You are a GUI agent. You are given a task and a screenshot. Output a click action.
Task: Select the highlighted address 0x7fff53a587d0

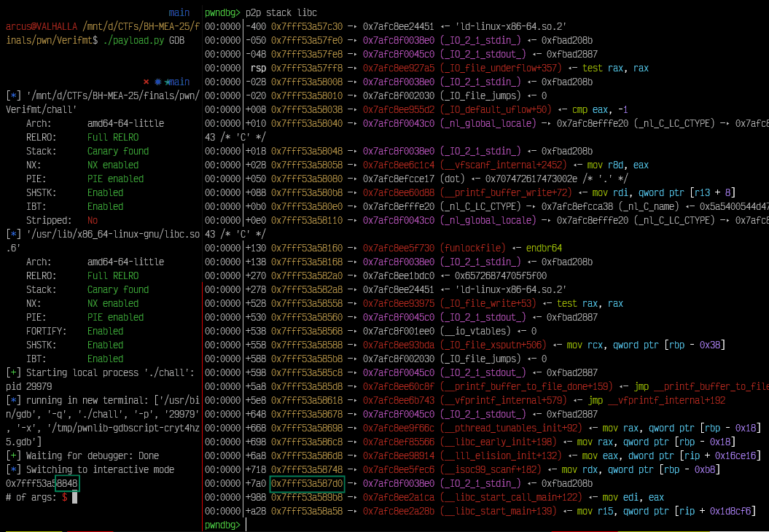(x=307, y=482)
